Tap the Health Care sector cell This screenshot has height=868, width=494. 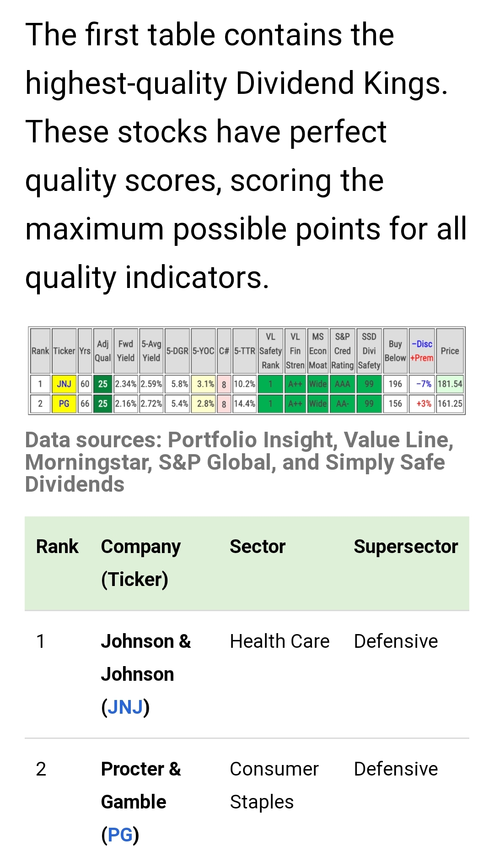(x=279, y=641)
